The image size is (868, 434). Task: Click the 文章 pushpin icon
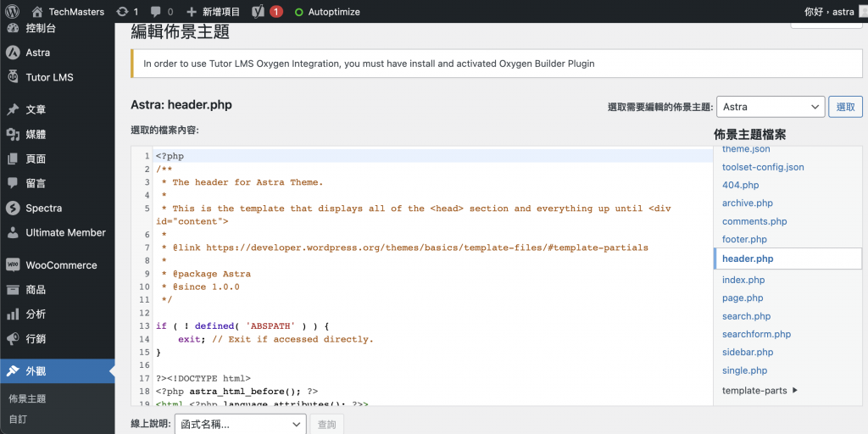[13, 109]
